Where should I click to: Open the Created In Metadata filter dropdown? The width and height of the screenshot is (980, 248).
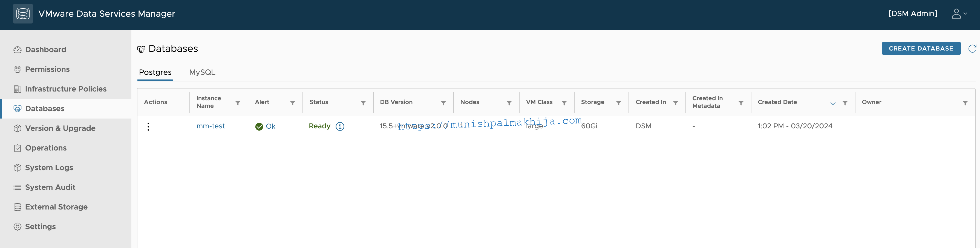click(741, 103)
